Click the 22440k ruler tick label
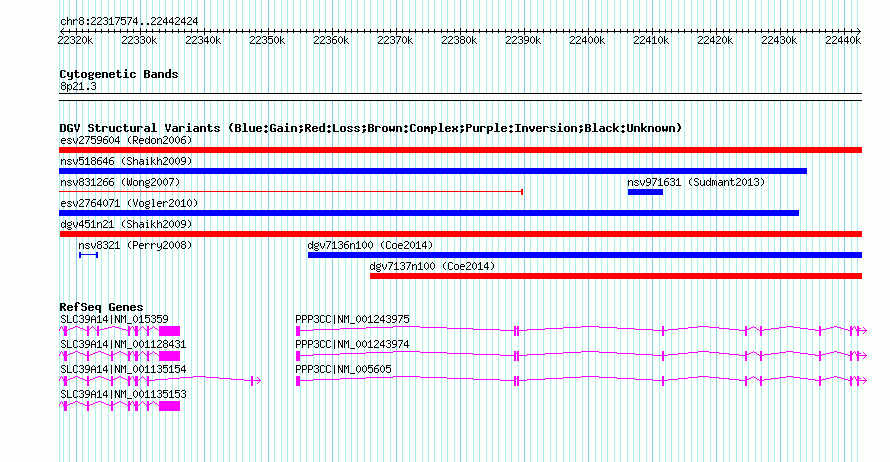Viewport: 890px width, 462px height. [843, 40]
